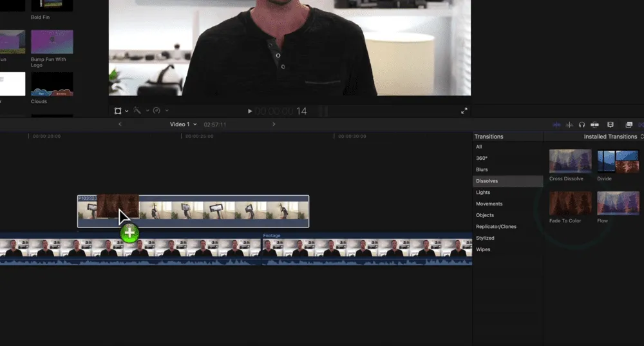Pick the Fade To Color transition

[x=570, y=203]
